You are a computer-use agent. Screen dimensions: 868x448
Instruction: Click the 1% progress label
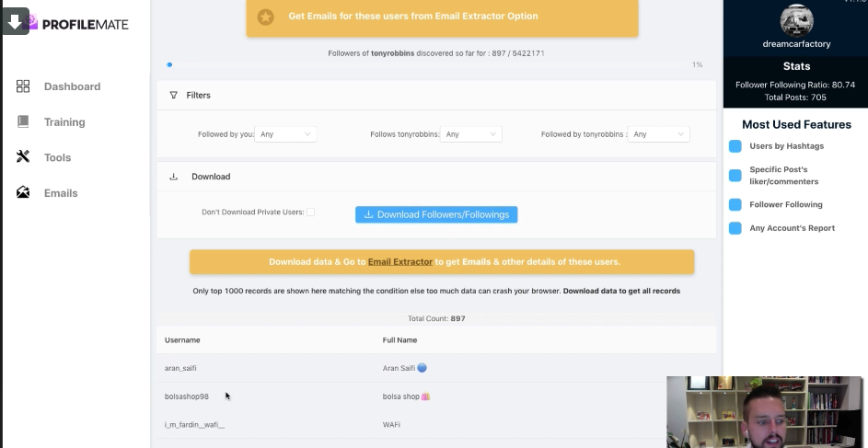click(697, 64)
